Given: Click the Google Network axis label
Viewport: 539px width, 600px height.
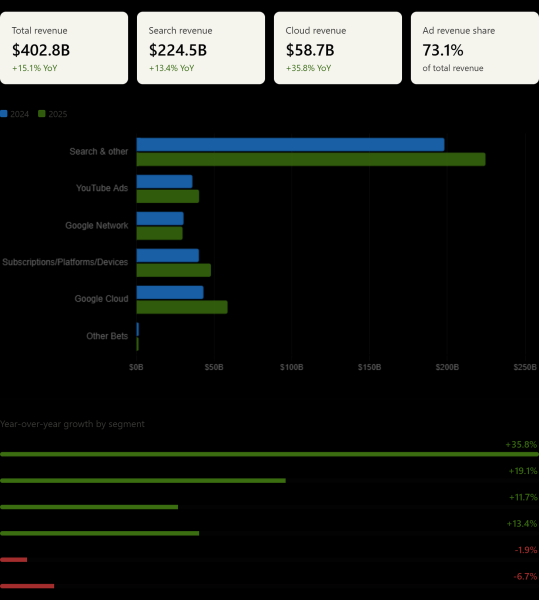Looking at the screenshot, I should pyautogui.click(x=97, y=225).
